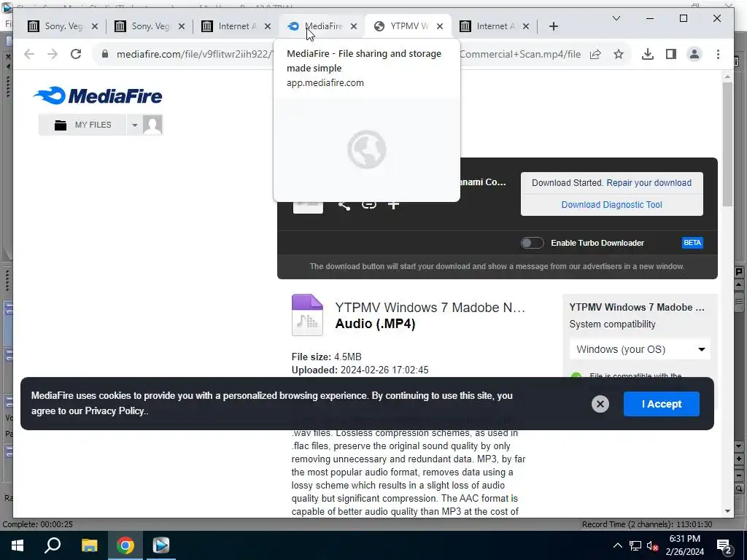Click the scrollbar down arrow
This screenshot has height=560, width=747.
pyautogui.click(x=727, y=511)
